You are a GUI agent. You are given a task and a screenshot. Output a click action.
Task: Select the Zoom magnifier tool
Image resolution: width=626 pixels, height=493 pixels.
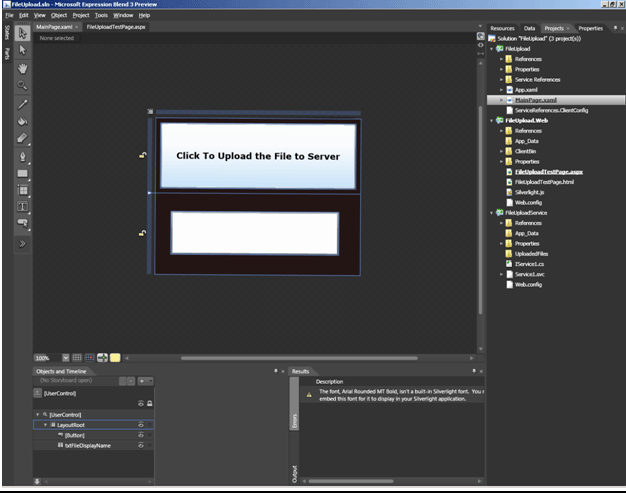point(23,85)
